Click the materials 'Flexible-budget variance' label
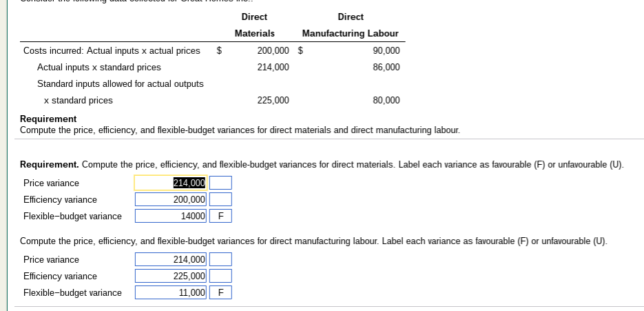The width and height of the screenshot is (644, 311). [72, 216]
